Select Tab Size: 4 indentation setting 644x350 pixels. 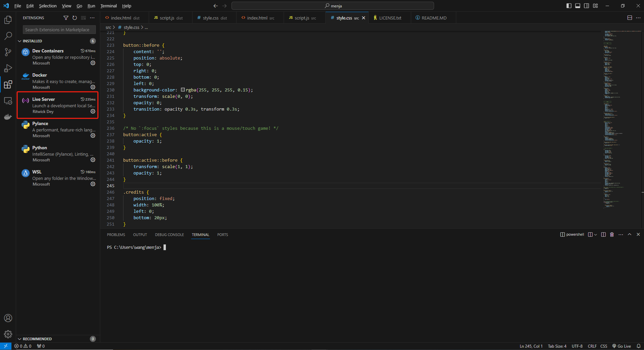click(x=557, y=346)
